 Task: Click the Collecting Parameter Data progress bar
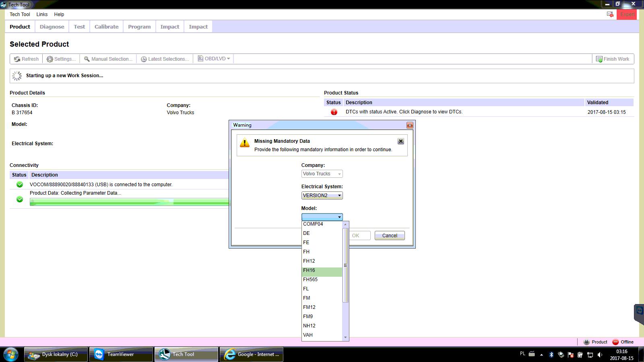click(129, 202)
